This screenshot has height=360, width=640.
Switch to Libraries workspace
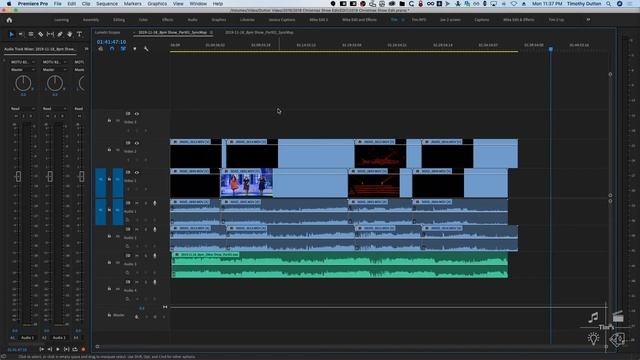point(247,20)
